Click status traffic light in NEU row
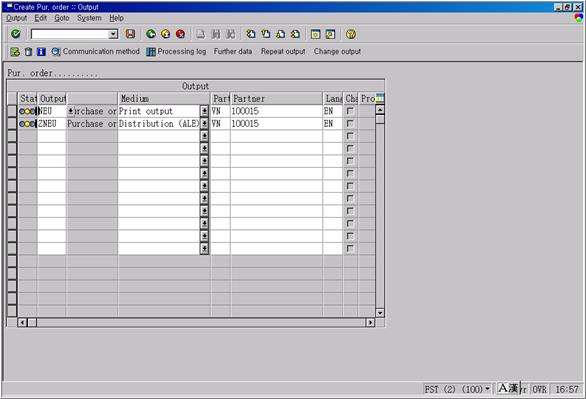 tap(27, 111)
